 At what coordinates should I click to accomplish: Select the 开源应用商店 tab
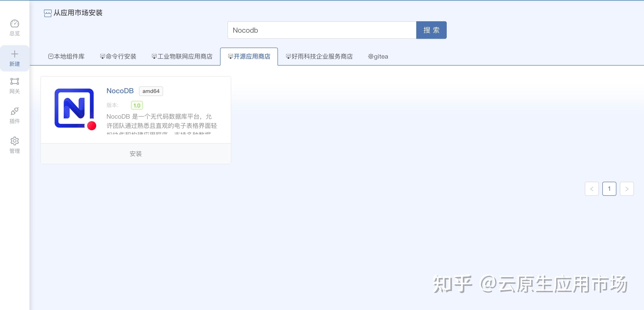[249, 57]
